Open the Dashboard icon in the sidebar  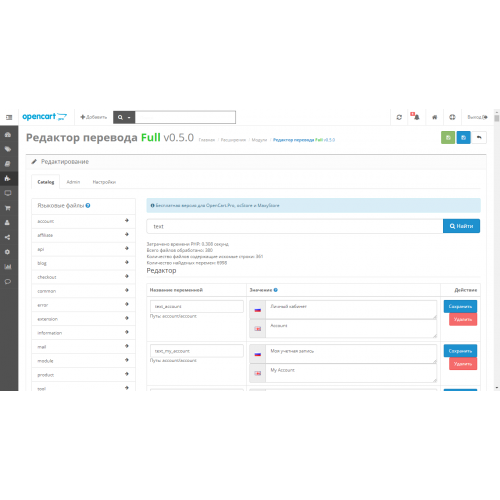8,135
